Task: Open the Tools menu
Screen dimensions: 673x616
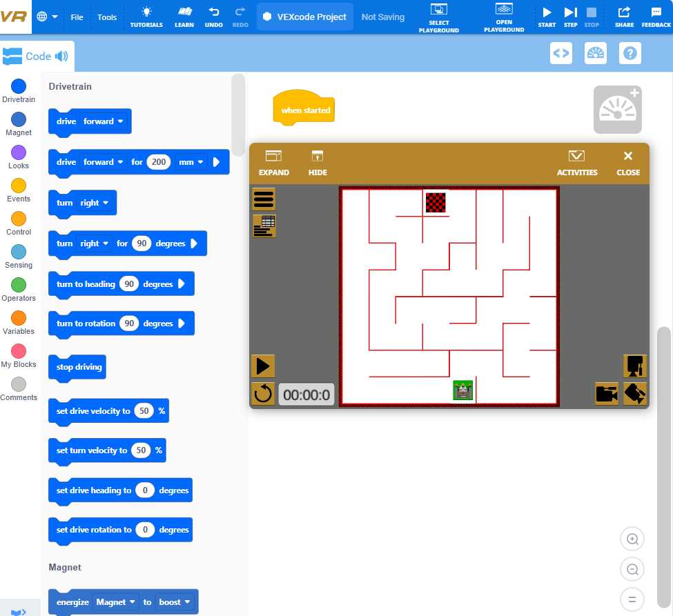Action: point(107,17)
